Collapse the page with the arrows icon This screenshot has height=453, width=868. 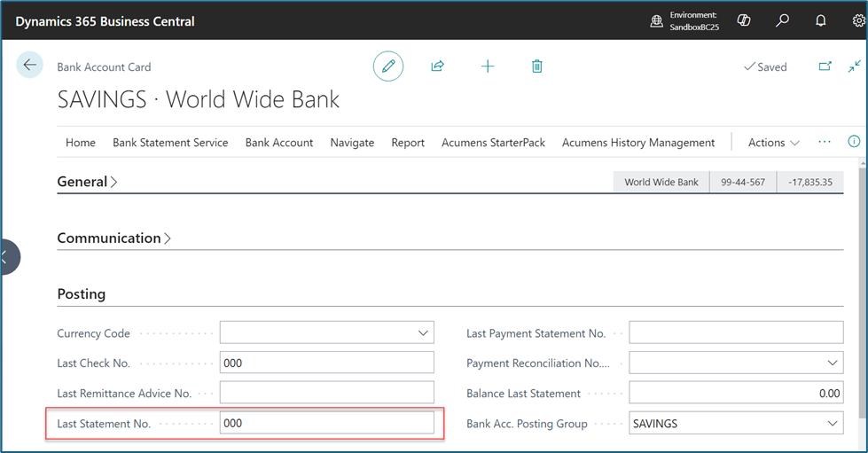[x=854, y=66]
